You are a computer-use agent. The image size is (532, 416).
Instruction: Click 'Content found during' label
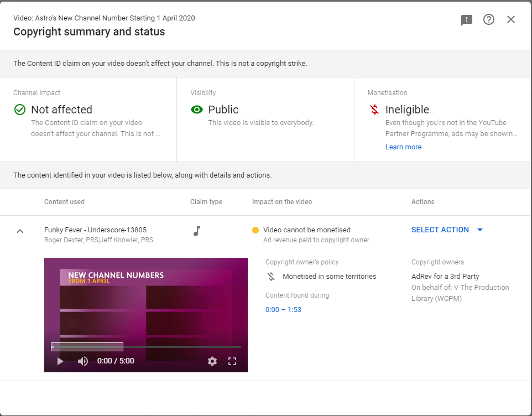pyautogui.click(x=297, y=295)
